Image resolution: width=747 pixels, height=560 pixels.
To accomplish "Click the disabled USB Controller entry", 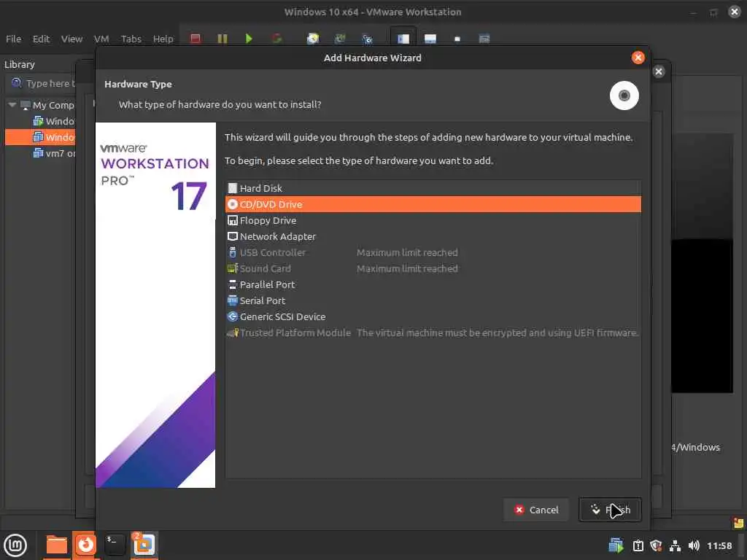I will coord(433,253).
